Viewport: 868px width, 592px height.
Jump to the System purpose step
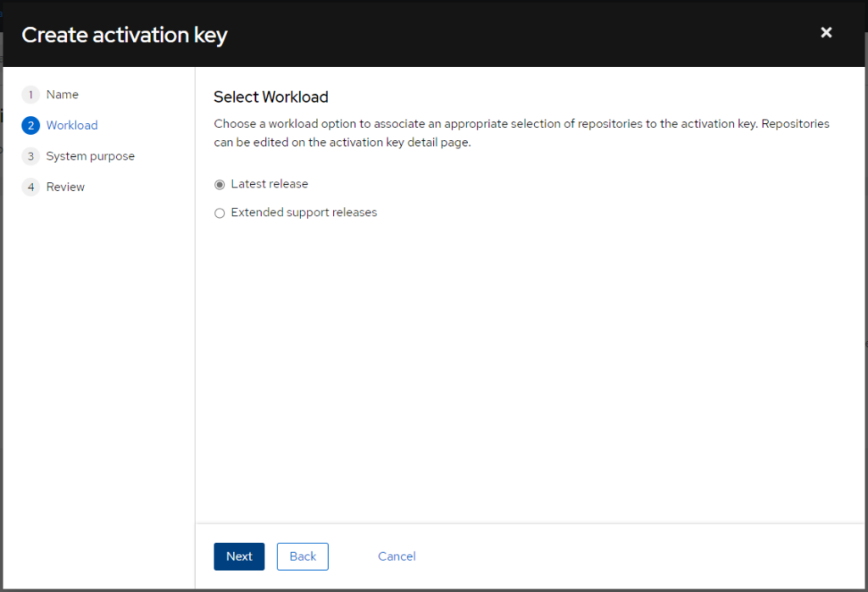click(90, 156)
